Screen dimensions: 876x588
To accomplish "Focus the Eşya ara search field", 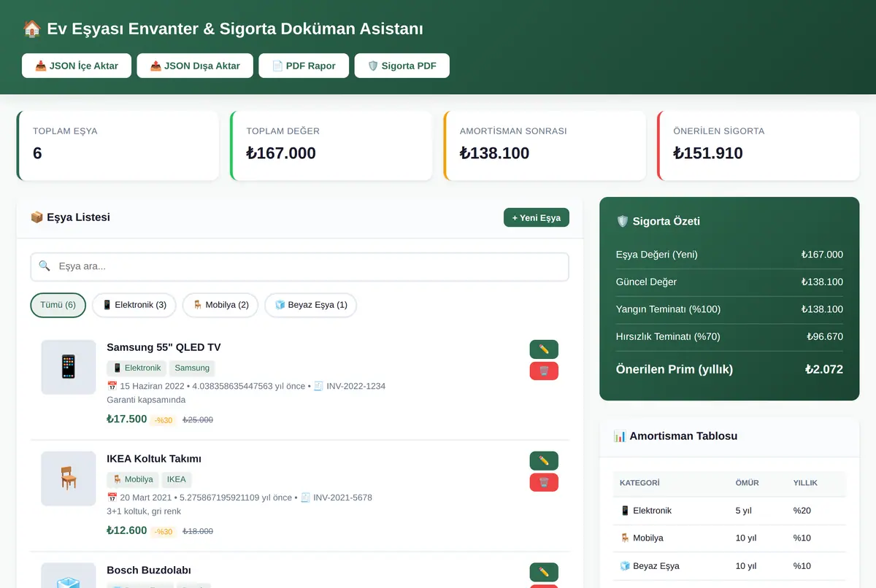I will [x=300, y=266].
